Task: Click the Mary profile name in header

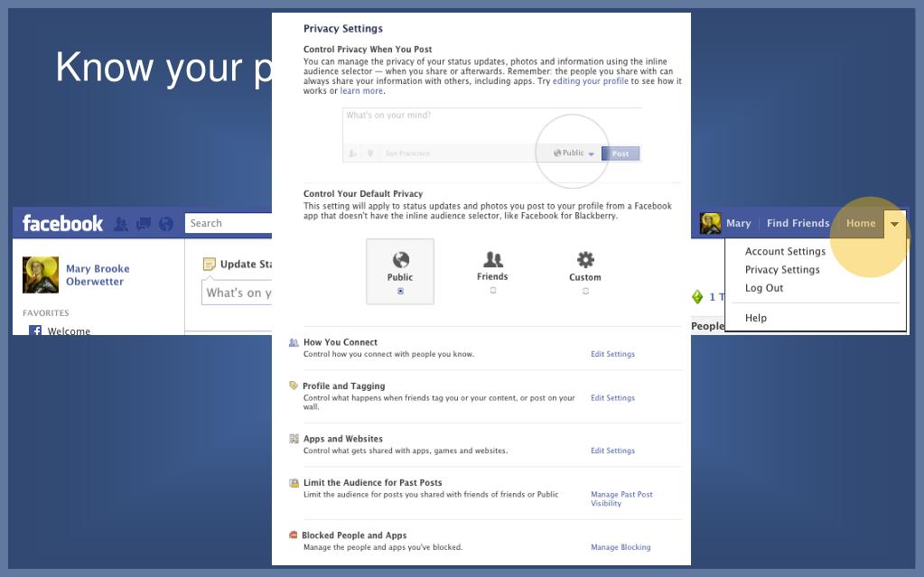Action: (738, 223)
